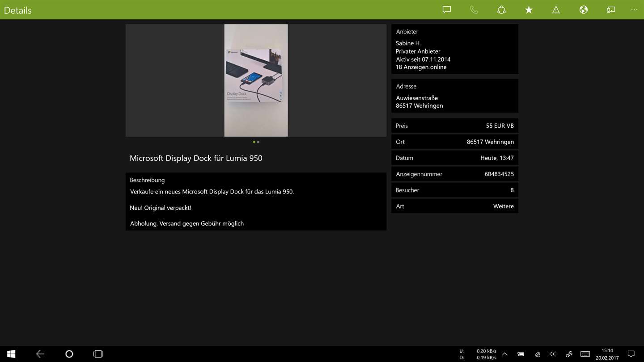This screenshot has height=362, width=644.
Task: Open Windows Ink pen tray icon
Action: pos(569,354)
